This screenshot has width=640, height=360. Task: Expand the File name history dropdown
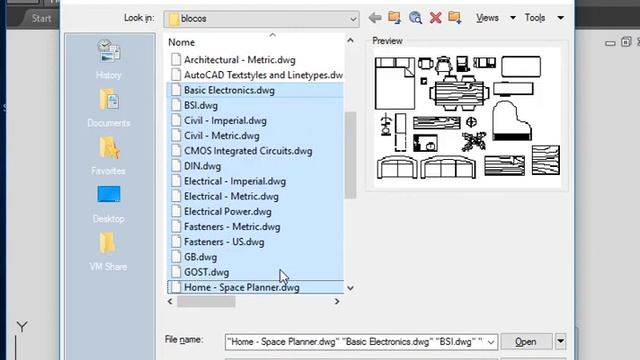[x=491, y=342]
